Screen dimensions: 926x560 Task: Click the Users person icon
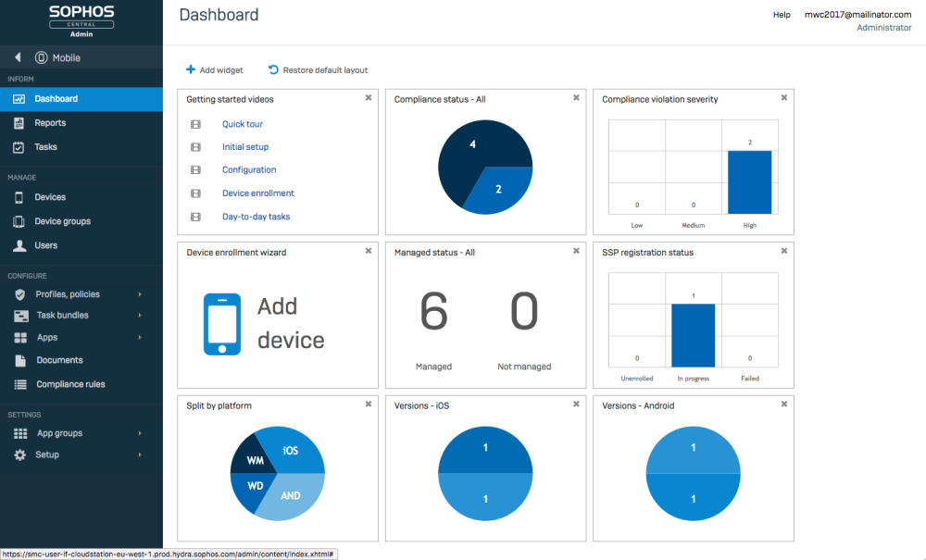point(19,245)
